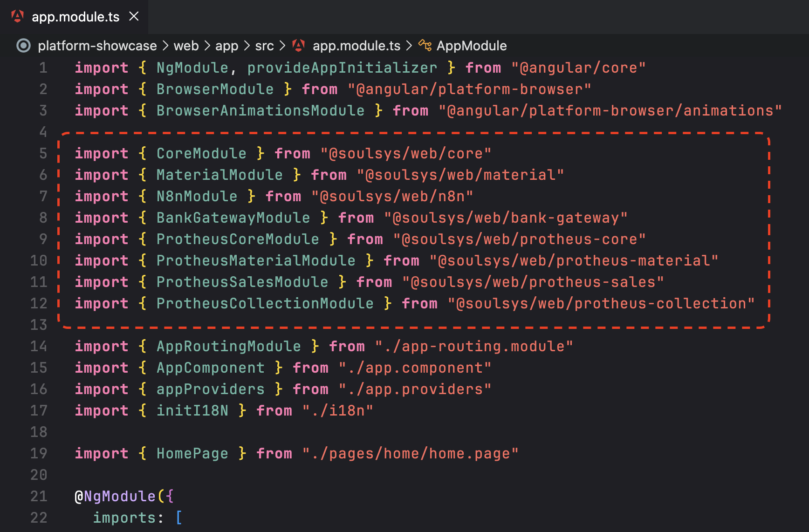Close the app.module.ts tab
Screen dimensions: 809x532
coord(134,15)
